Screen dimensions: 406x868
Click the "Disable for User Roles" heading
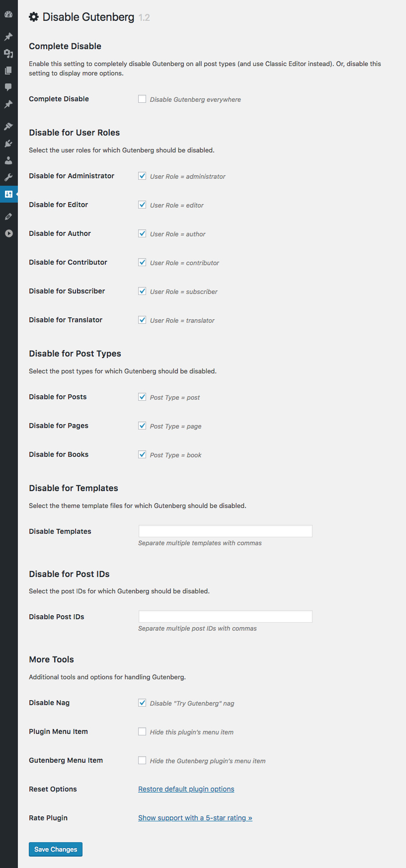75,133
